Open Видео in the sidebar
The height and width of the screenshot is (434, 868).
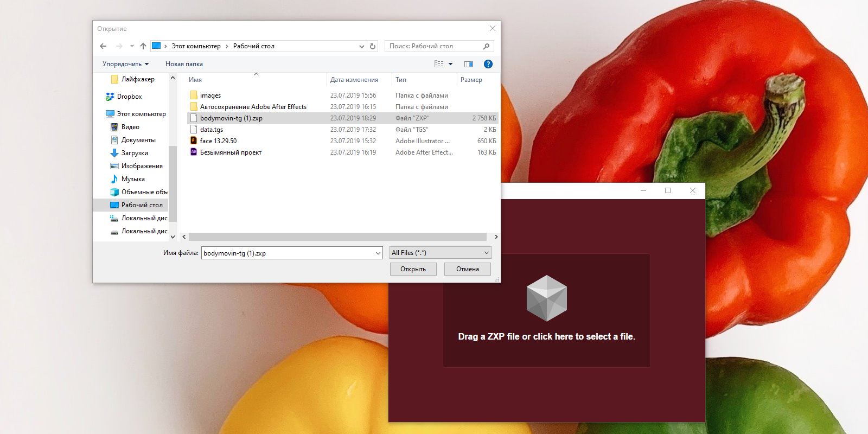125,127
